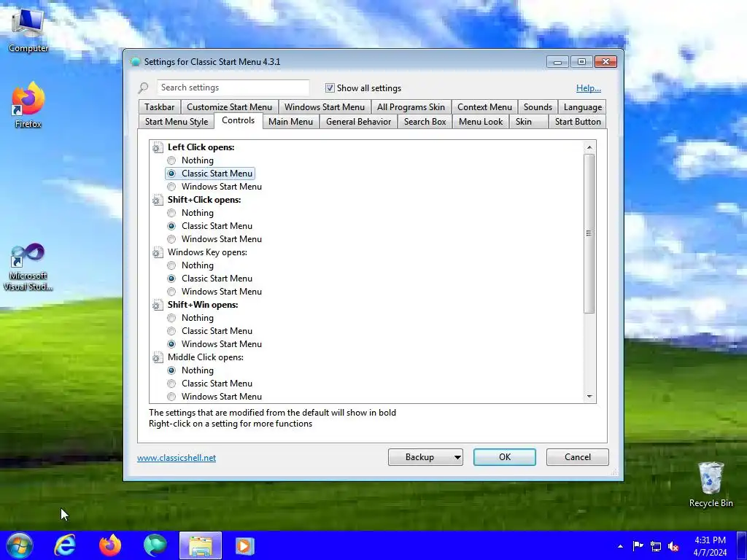Switch to the Customize Start Menu tab
The image size is (747, 560).
click(230, 107)
